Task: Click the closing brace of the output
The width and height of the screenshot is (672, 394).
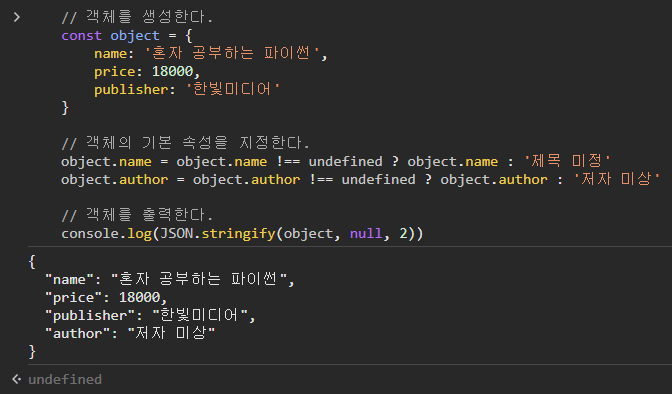Action: pyautogui.click(x=32, y=352)
